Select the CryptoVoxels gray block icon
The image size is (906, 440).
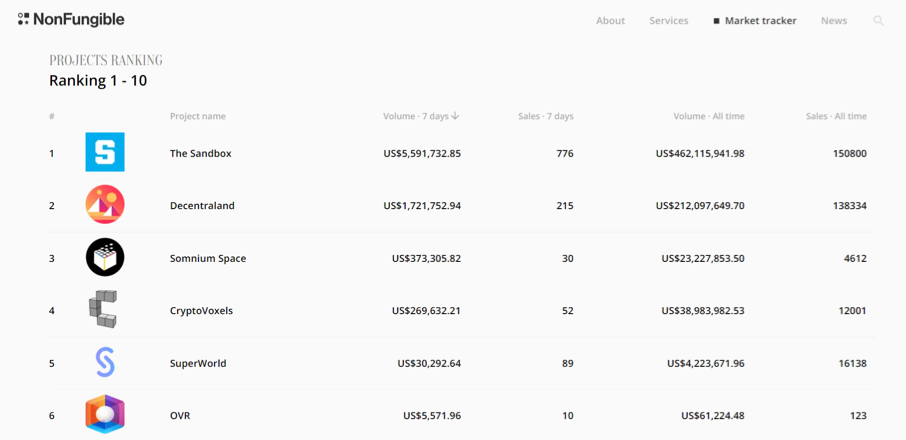coord(103,310)
